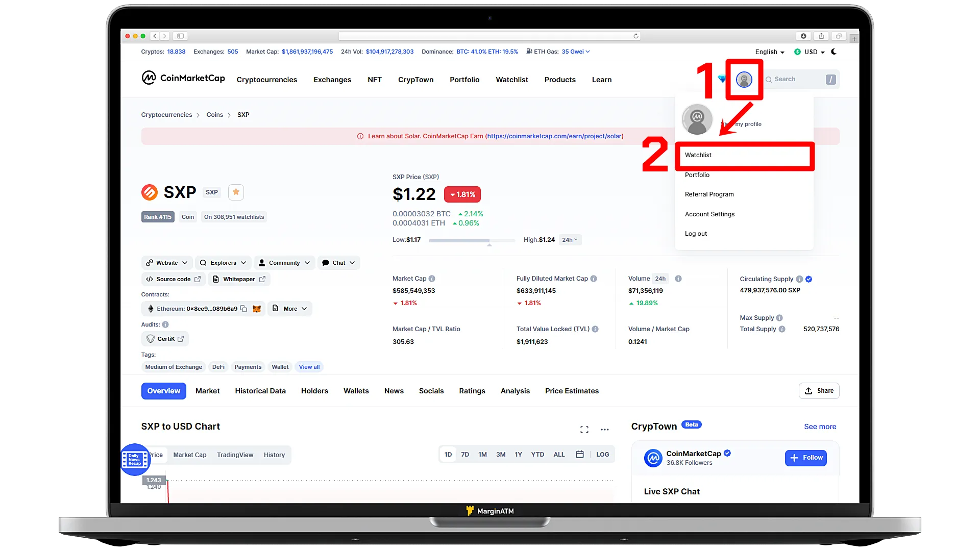Expand the Website dropdown

pyautogui.click(x=167, y=263)
